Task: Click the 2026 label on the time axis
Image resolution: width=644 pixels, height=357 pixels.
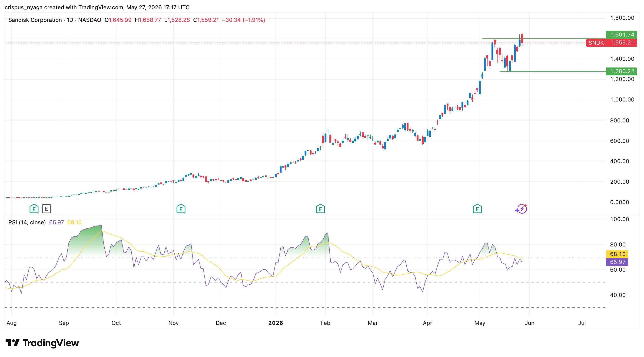Action: tap(276, 323)
